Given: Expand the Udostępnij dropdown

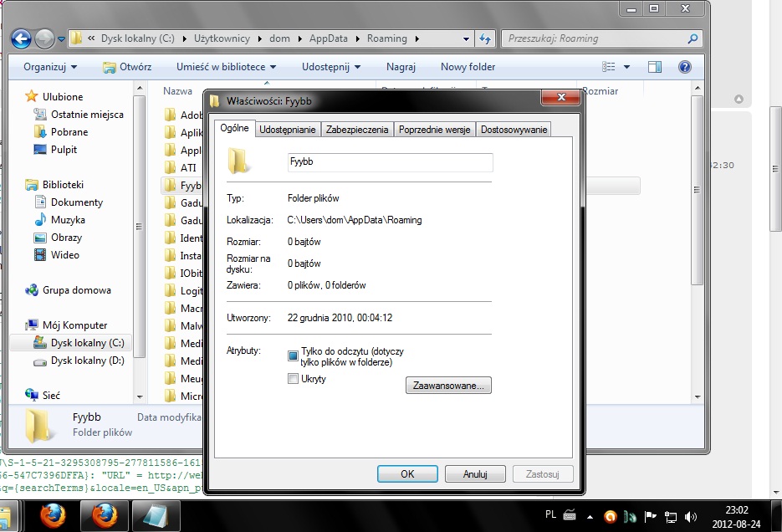Looking at the screenshot, I should click(x=332, y=67).
